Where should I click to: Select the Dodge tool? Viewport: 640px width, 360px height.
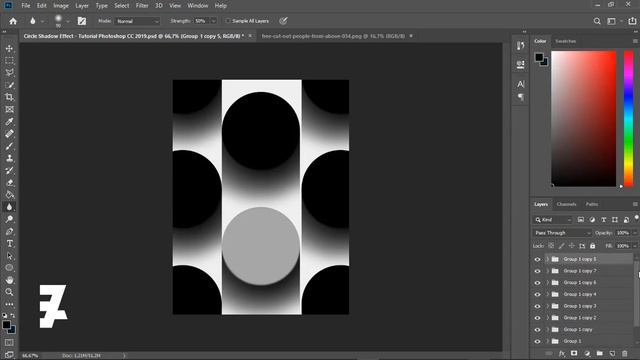coord(9,219)
